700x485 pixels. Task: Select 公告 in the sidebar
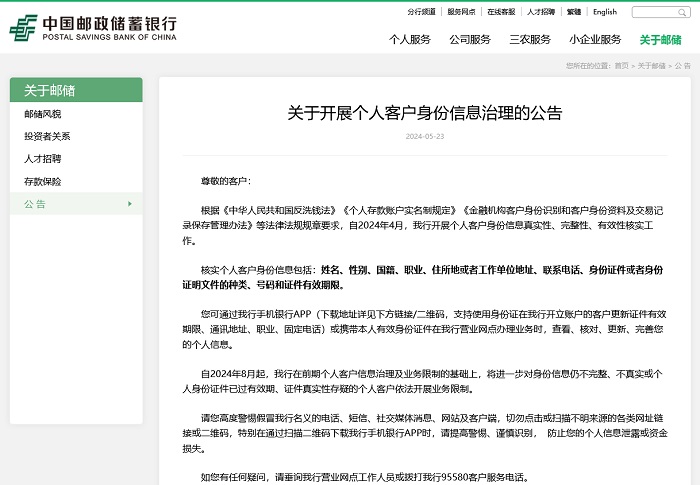[x=76, y=204]
